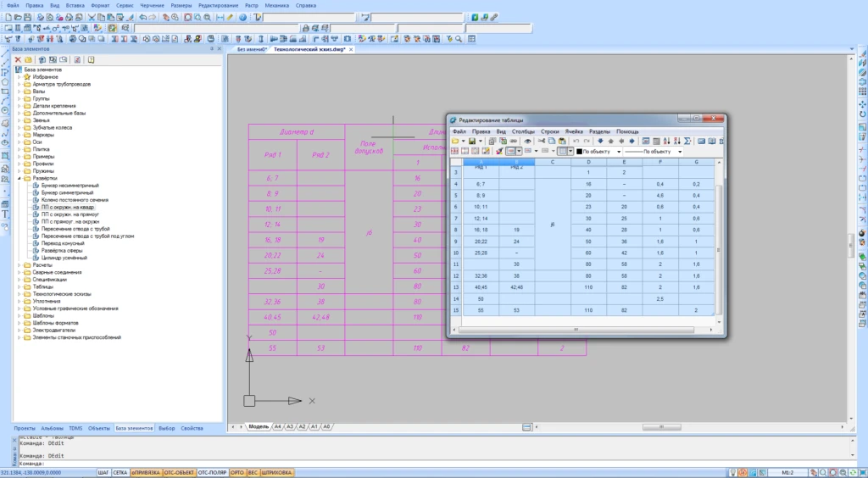Switch to the Без имени0 document tab

point(251,50)
